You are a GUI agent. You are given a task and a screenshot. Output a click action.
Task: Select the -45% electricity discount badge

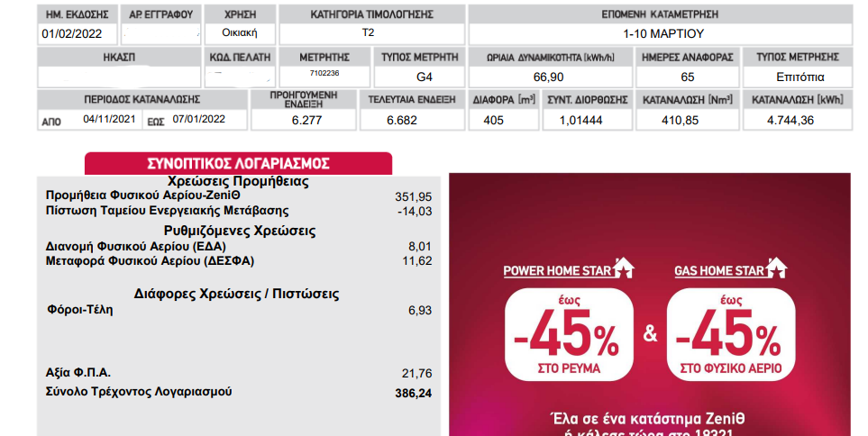(x=569, y=335)
